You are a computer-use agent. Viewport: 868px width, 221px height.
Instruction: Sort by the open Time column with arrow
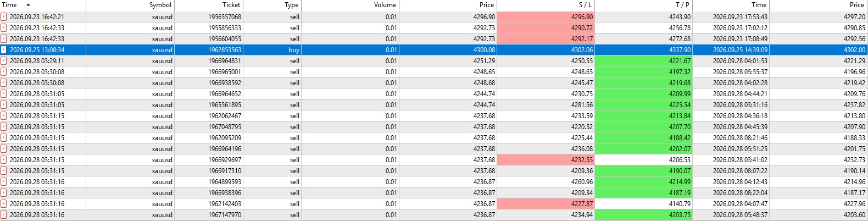(43, 5)
